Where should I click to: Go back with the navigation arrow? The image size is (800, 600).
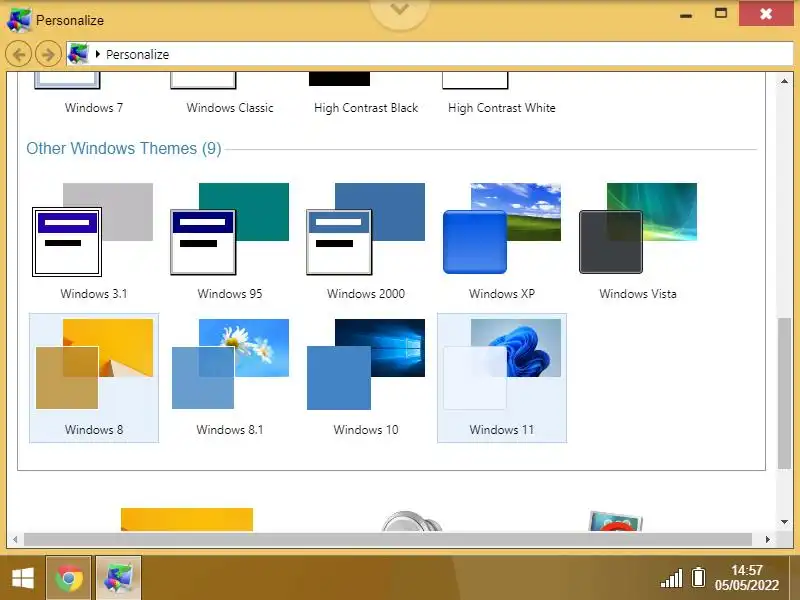coord(19,54)
